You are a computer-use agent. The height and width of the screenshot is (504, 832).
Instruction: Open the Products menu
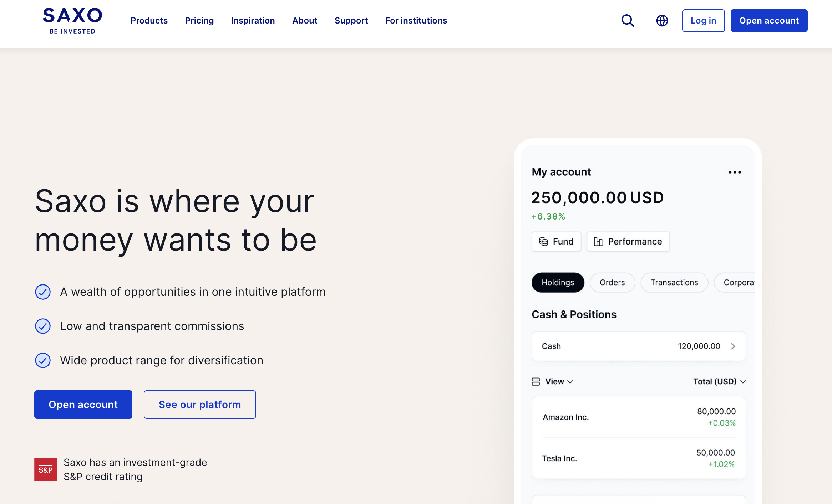pos(149,21)
